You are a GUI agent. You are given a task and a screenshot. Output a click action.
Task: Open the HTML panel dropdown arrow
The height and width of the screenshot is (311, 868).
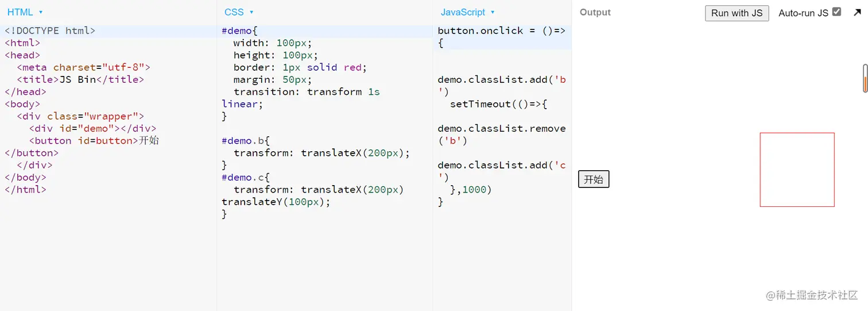(41, 13)
